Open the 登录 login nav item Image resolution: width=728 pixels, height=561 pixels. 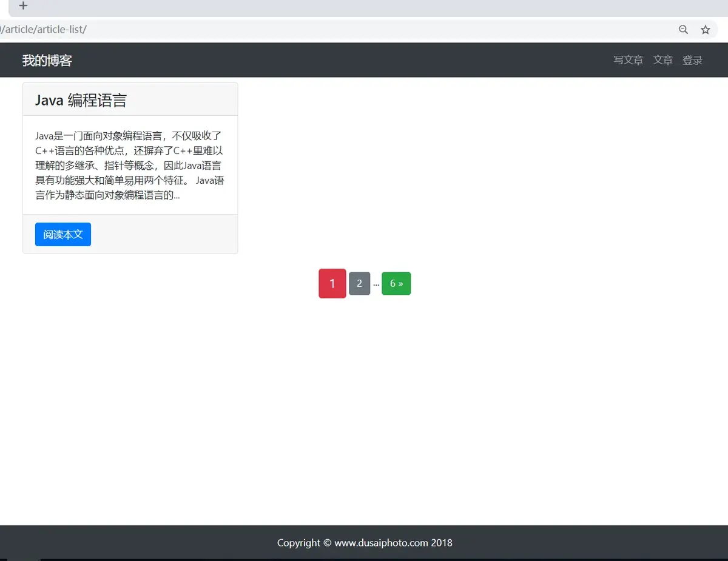(x=692, y=60)
